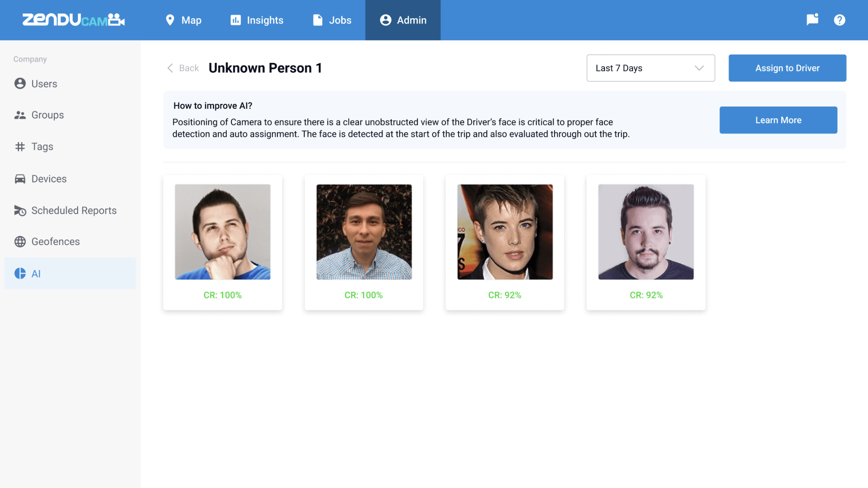The width and height of the screenshot is (868, 488).
Task: Click the Devices car icon
Action: click(x=20, y=179)
